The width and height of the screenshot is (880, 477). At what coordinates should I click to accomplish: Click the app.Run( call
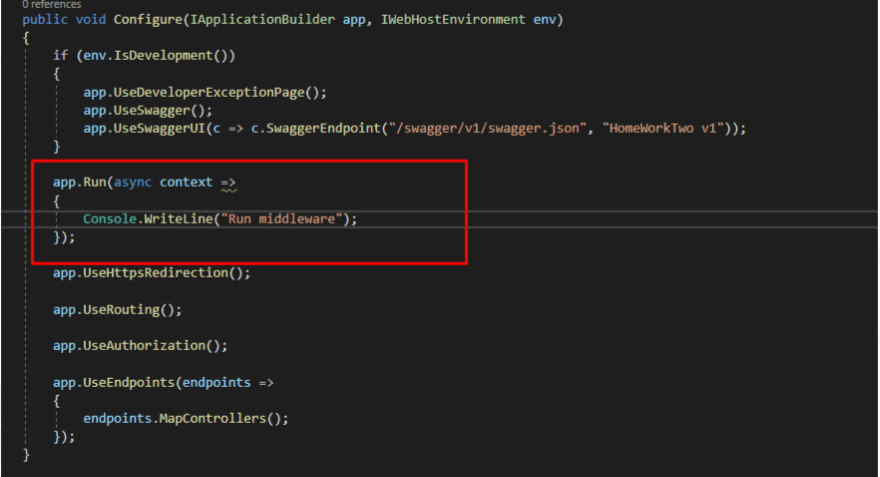82,182
